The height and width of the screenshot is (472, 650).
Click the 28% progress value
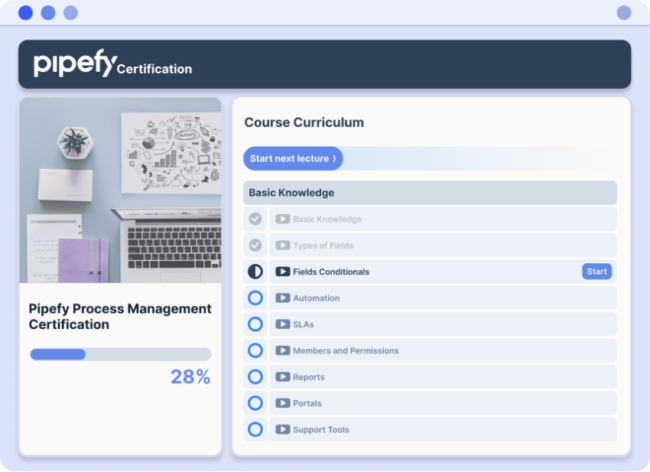pyautogui.click(x=191, y=377)
